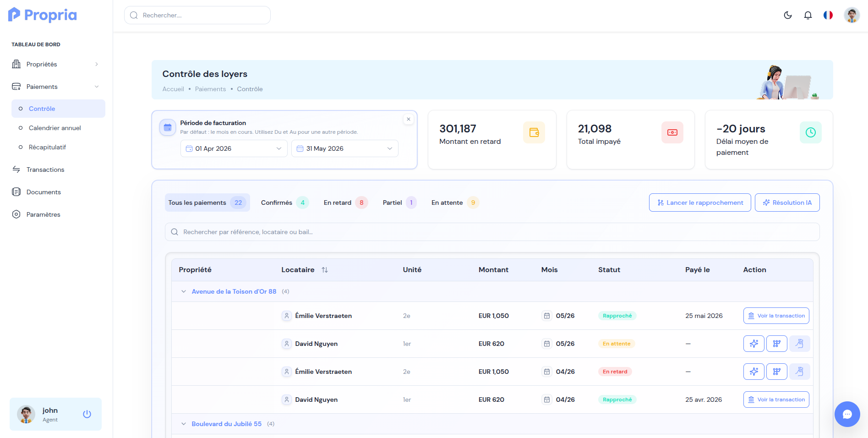Click the Propria logo
The image size is (868, 438).
[43, 15]
